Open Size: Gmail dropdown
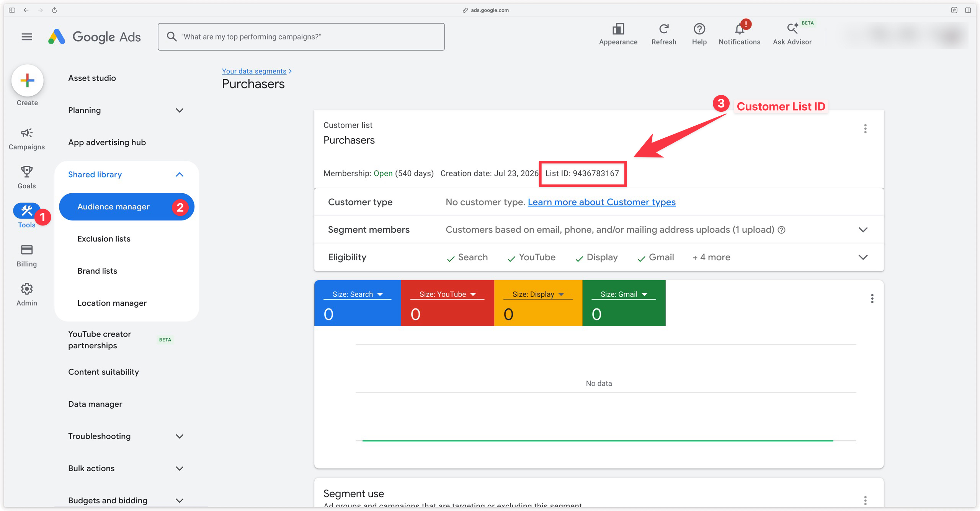The image size is (980, 511). pyautogui.click(x=624, y=294)
